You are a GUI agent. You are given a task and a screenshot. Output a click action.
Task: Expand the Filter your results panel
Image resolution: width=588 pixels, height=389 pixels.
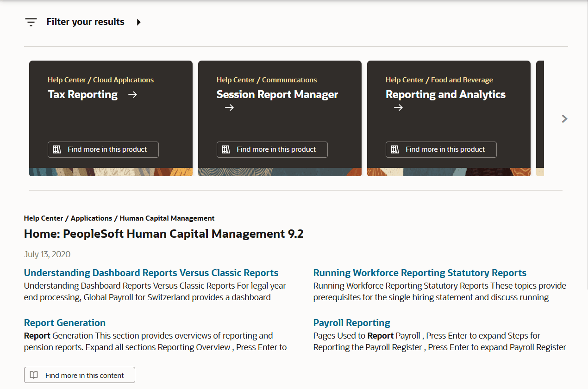[x=85, y=21]
